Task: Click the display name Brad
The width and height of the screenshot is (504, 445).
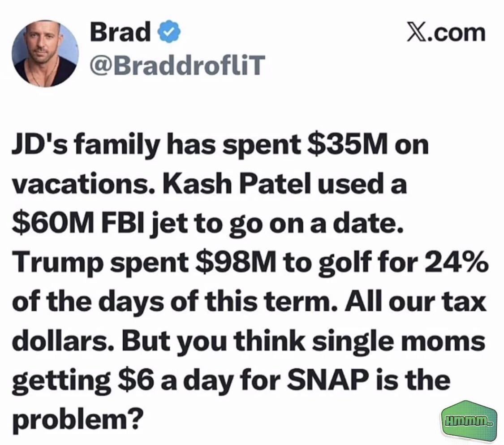Action: (x=120, y=33)
